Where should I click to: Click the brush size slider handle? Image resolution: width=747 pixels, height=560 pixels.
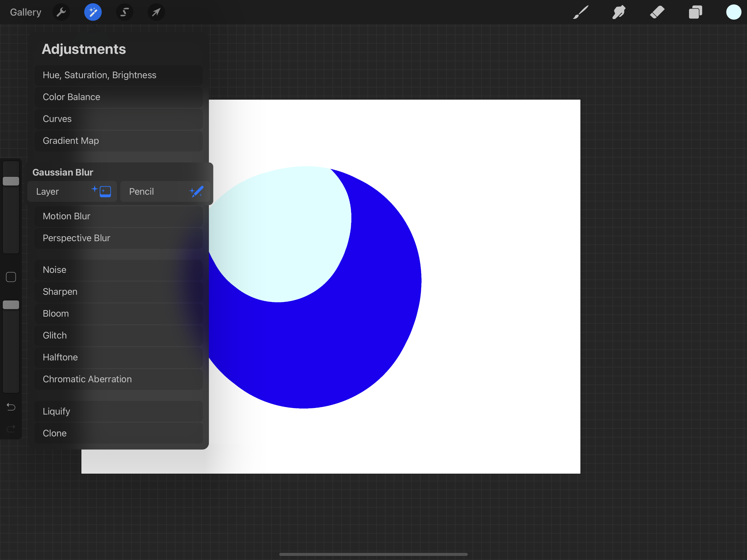[x=11, y=181]
